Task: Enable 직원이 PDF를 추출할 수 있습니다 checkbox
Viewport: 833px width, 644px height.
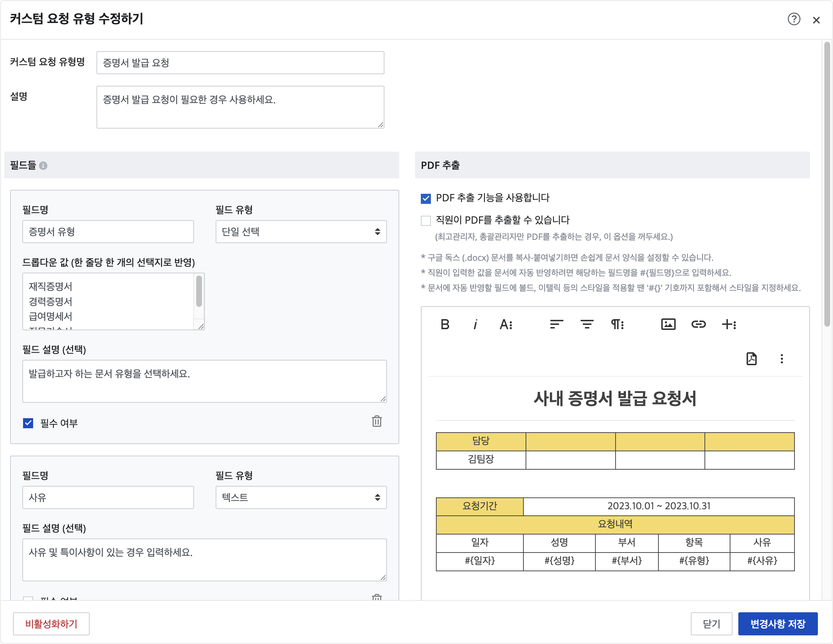Action: coord(425,220)
